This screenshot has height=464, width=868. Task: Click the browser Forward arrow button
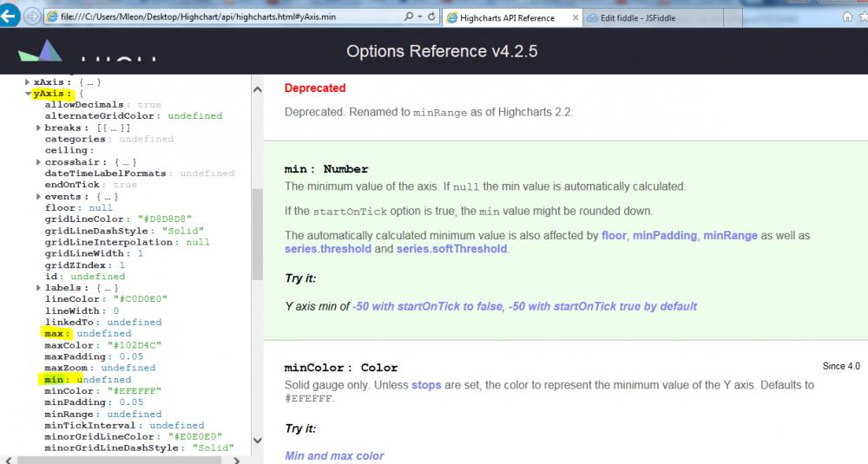pyautogui.click(x=32, y=16)
